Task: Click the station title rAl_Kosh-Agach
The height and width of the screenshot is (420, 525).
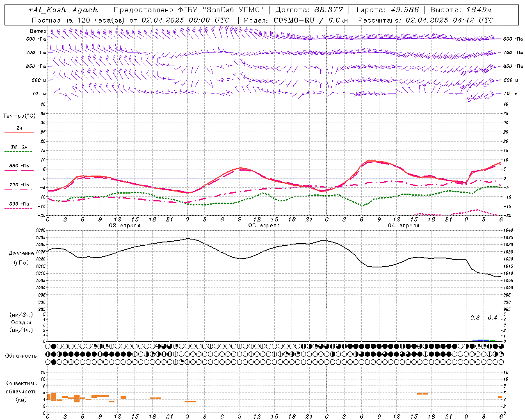Action: tap(64, 10)
